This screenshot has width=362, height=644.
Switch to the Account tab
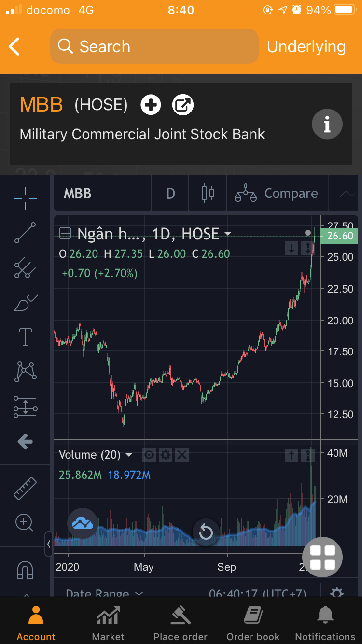pyautogui.click(x=36, y=623)
